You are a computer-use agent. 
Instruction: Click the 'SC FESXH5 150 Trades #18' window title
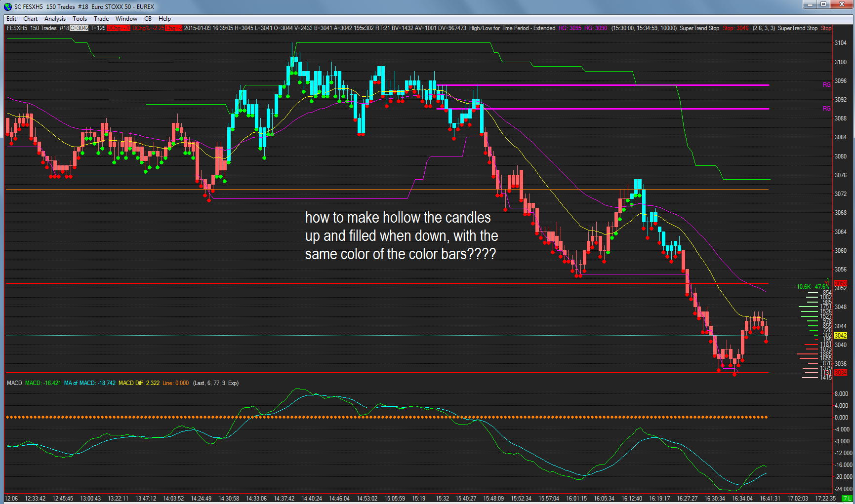[x=51, y=6]
